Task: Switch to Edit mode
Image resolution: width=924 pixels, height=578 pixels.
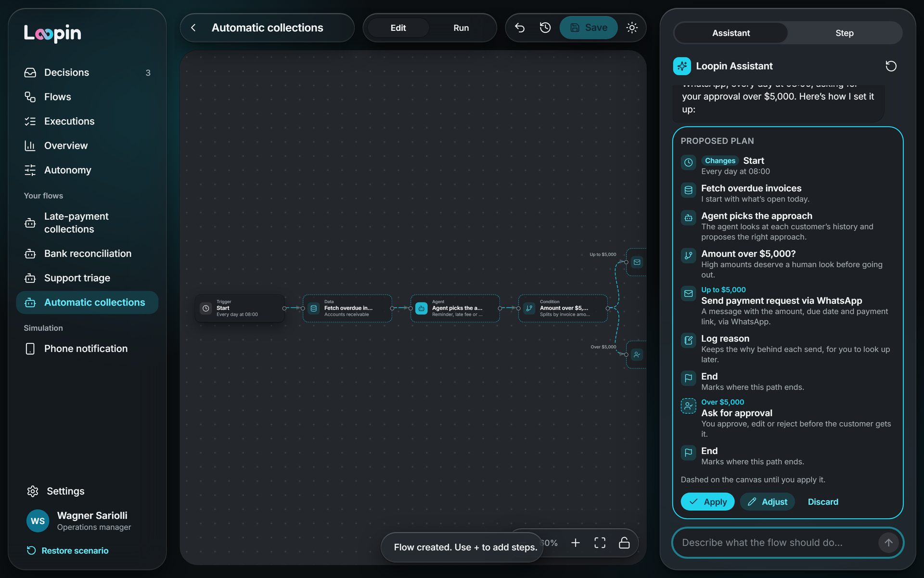Action: (x=398, y=28)
